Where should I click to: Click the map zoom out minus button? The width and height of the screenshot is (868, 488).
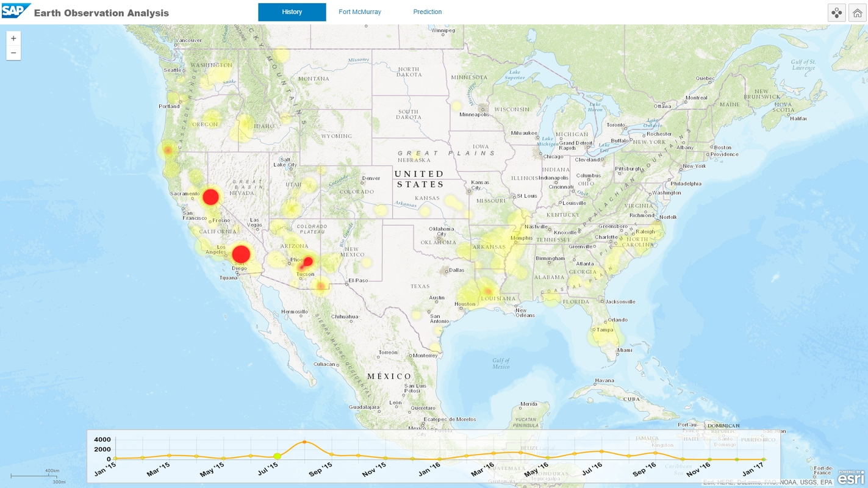13,53
